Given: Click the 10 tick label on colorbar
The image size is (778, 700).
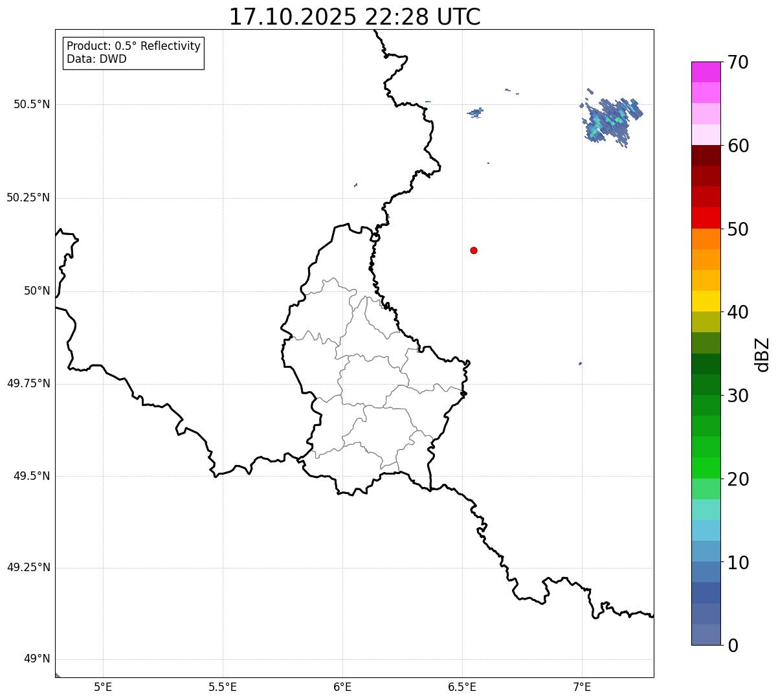Looking at the screenshot, I should click(738, 563).
